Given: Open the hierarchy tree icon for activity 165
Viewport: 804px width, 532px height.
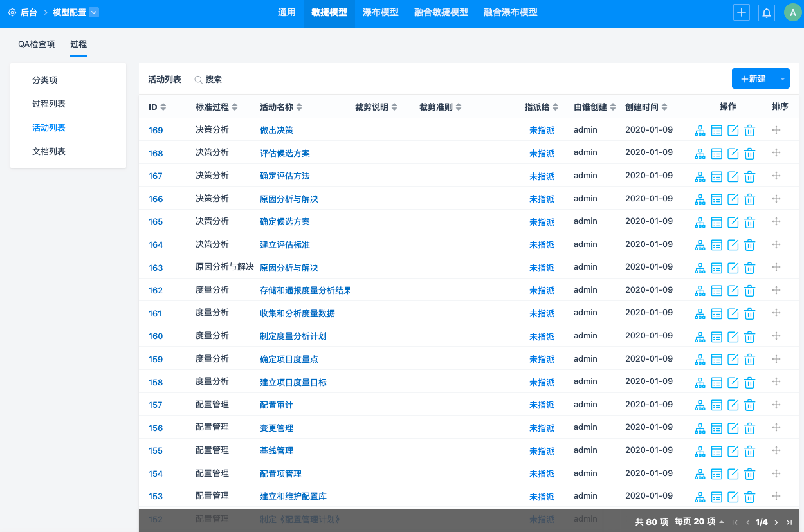Looking at the screenshot, I should click(700, 222).
